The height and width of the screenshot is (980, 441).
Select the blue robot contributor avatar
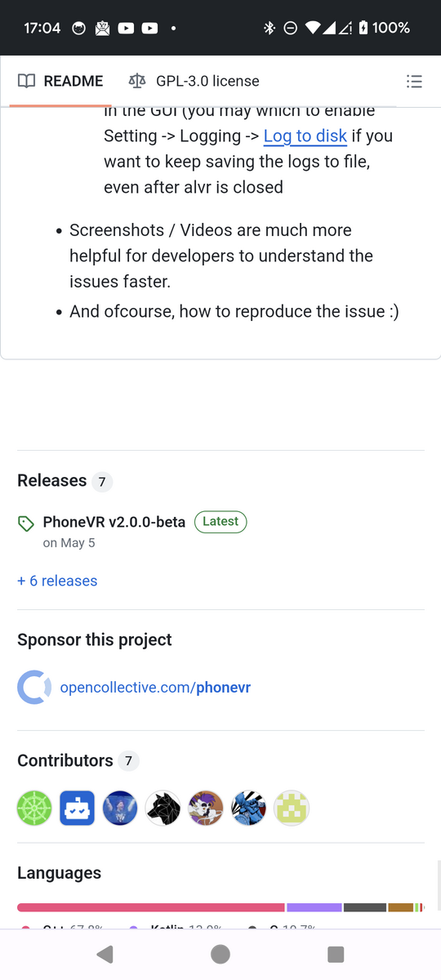(x=77, y=808)
